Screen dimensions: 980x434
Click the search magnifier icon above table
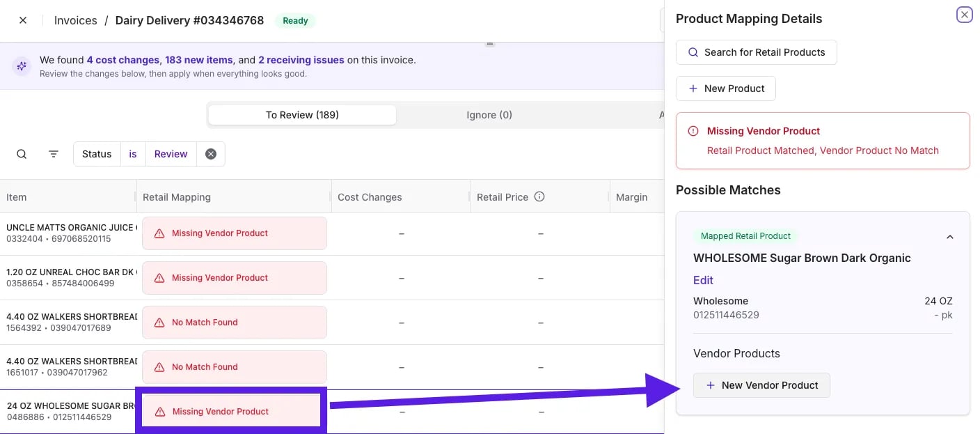click(x=22, y=154)
